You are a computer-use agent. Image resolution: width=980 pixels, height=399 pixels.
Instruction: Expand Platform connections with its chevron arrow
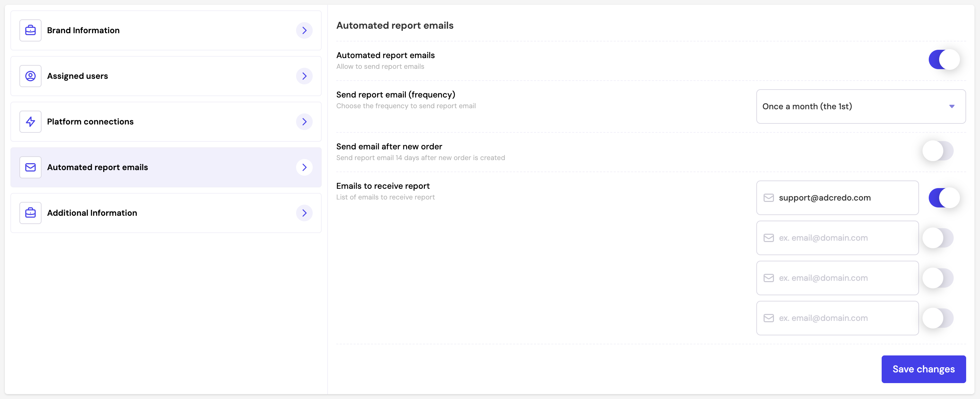pos(304,122)
